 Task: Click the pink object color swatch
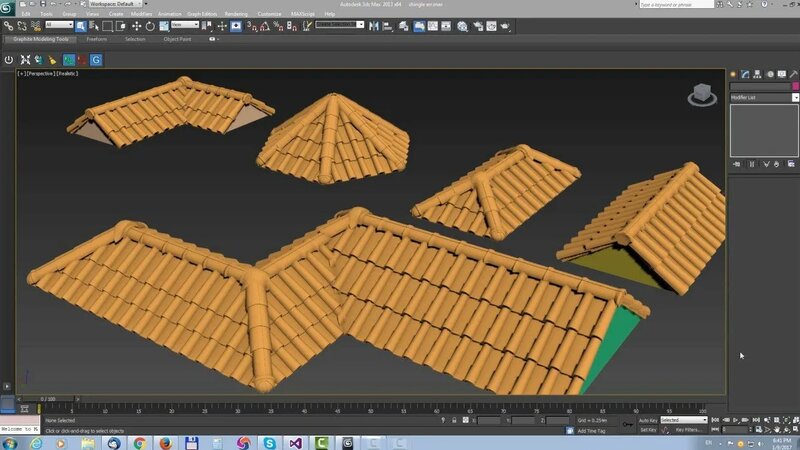(795, 86)
